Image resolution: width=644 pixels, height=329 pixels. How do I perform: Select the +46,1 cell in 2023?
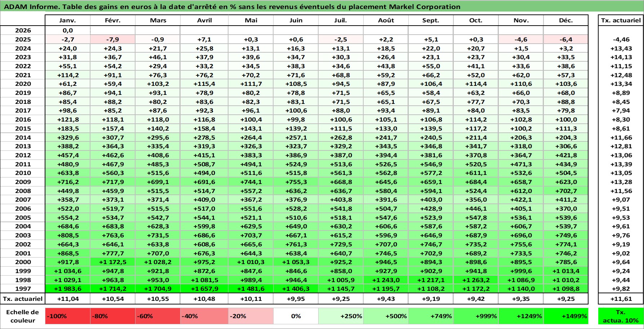[x=158, y=57]
